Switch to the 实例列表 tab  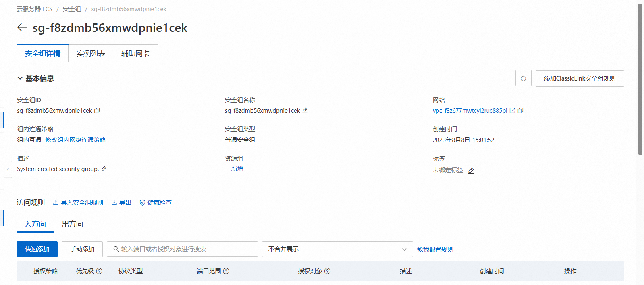pos(91,54)
